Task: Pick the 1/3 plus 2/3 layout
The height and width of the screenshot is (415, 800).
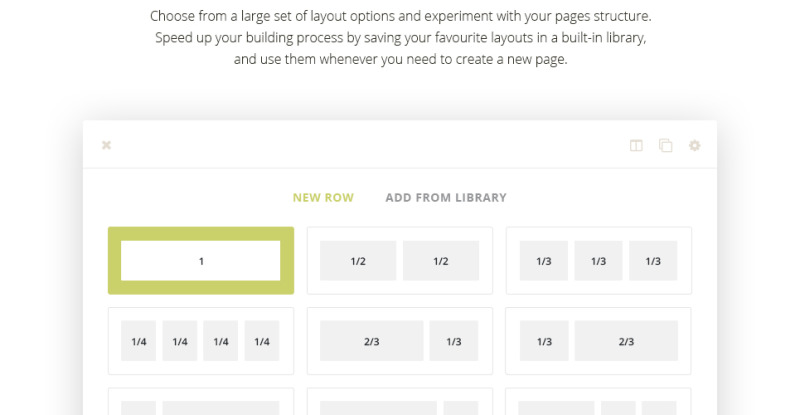Action: [x=598, y=341]
